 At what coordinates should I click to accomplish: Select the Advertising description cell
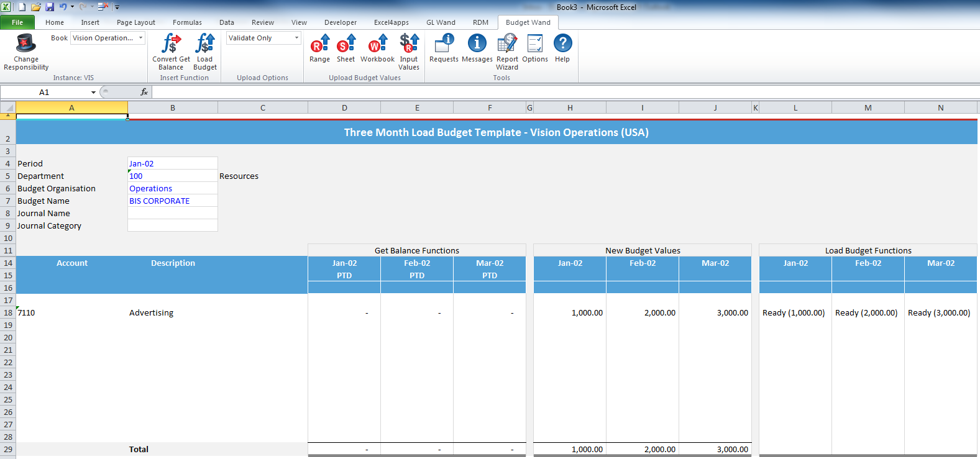click(x=173, y=312)
